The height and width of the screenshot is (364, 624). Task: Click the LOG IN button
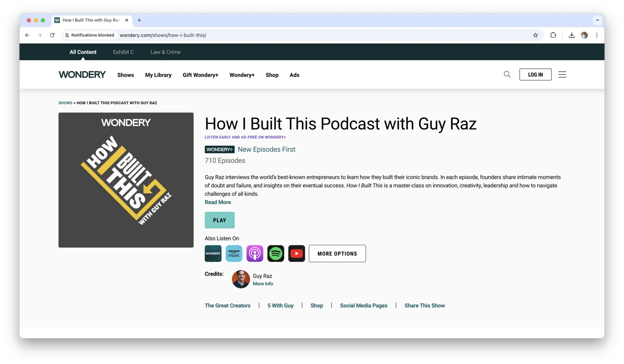(535, 74)
